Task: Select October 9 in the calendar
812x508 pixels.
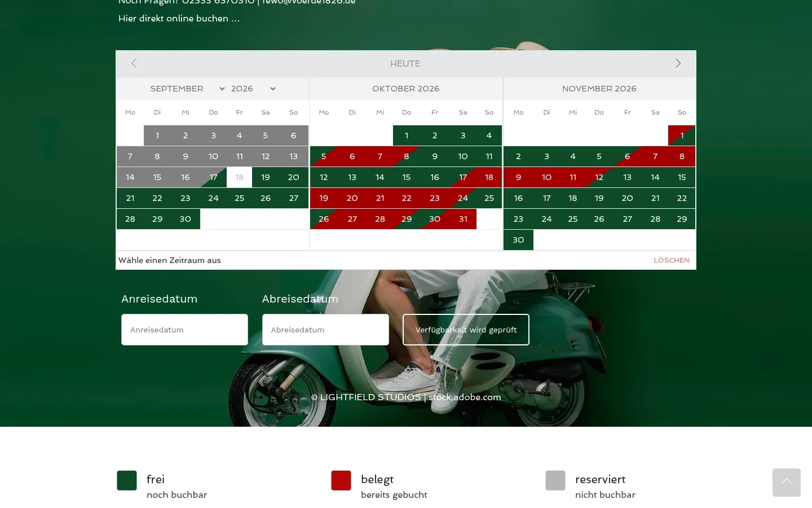Action: pyautogui.click(x=435, y=156)
